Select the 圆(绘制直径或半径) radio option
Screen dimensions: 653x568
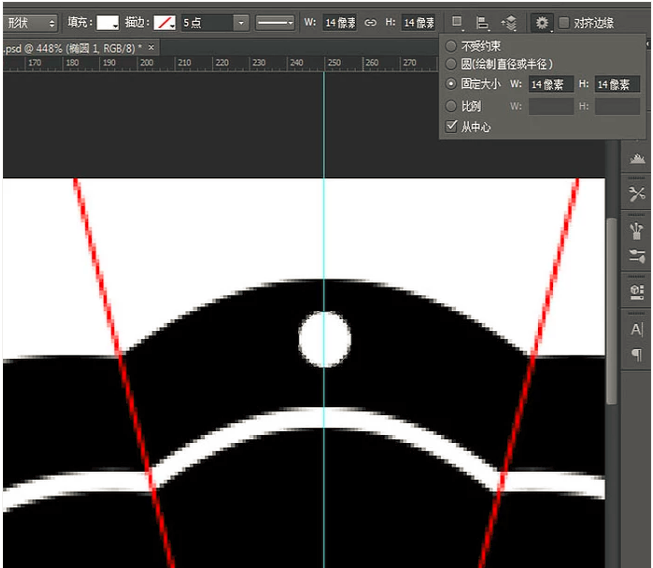click(451, 64)
